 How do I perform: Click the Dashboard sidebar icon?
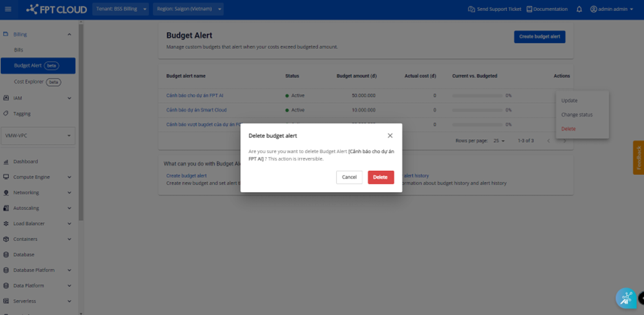point(6,162)
